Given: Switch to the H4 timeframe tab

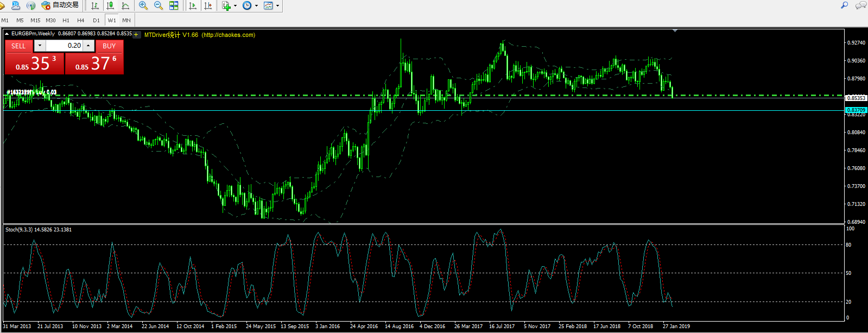Looking at the screenshot, I should pos(81,20).
